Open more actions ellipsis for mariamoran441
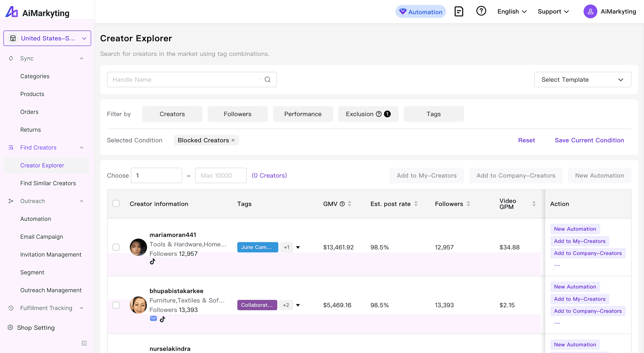Image resolution: width=644 pixels, height=353 pixels. (557, 265)
